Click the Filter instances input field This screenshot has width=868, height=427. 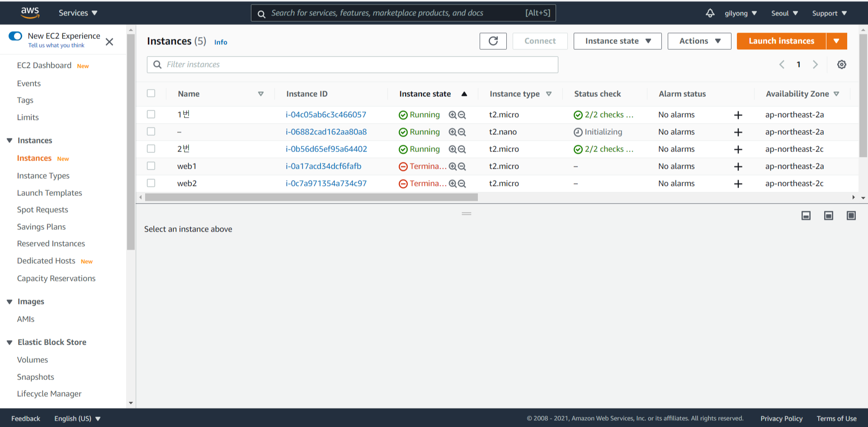click(x=353, y=65)
